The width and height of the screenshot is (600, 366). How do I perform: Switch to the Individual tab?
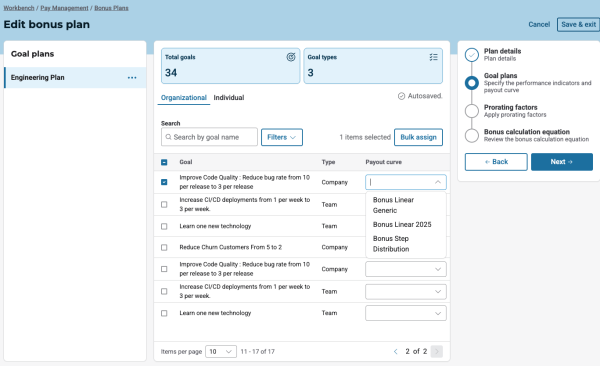(229, 98)
